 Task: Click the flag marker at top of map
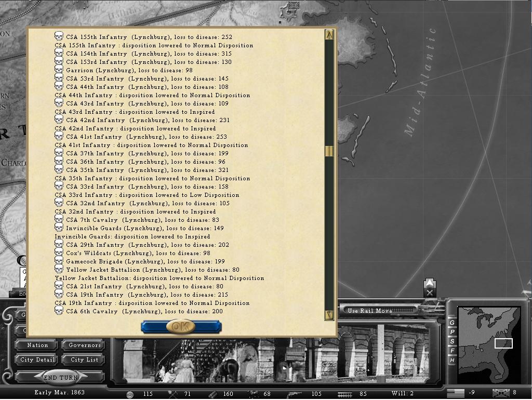[294, 5]
